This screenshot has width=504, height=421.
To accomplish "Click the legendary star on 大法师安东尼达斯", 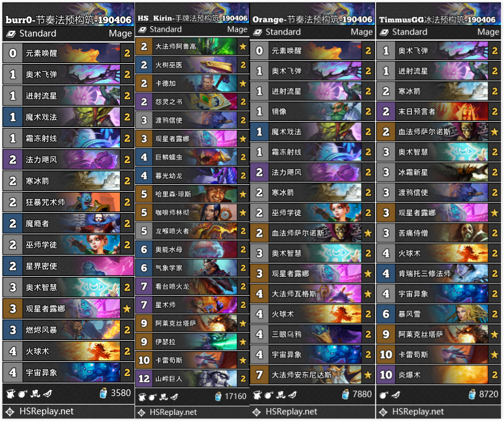I will coord(368,375).
